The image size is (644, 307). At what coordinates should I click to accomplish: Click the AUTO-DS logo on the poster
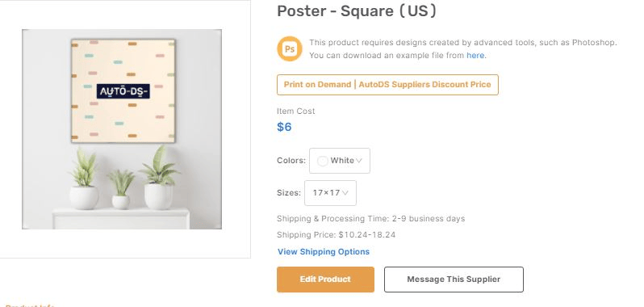coord(123,91)
